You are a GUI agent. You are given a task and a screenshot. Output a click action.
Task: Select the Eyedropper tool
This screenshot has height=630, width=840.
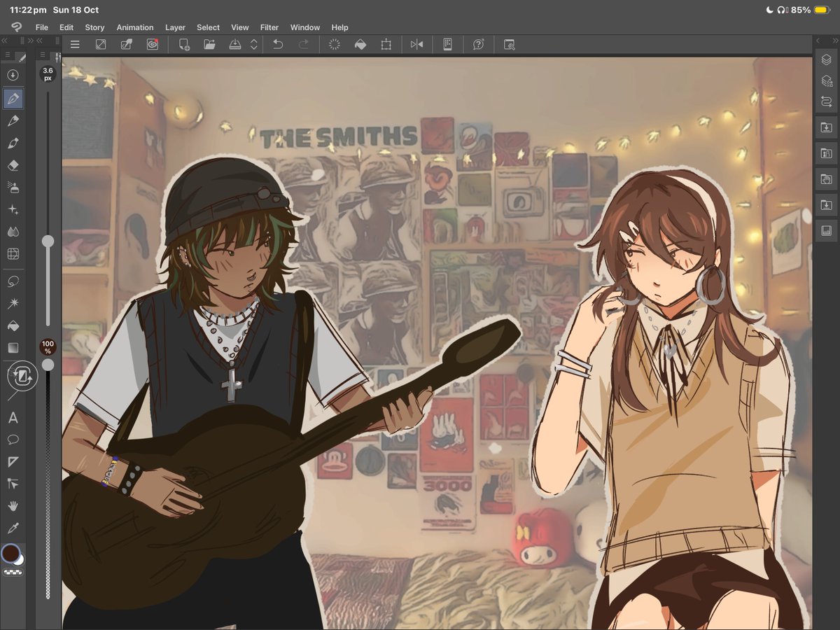[x=13, y=528]
